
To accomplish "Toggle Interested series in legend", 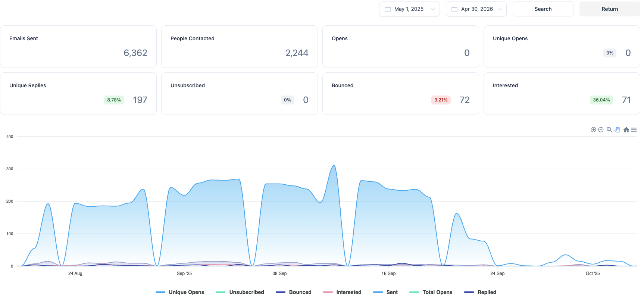I will tap(342, 292).
